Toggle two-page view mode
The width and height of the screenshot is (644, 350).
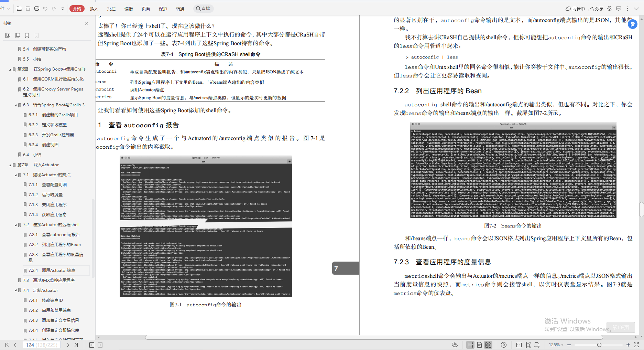(x=488, y=345)
